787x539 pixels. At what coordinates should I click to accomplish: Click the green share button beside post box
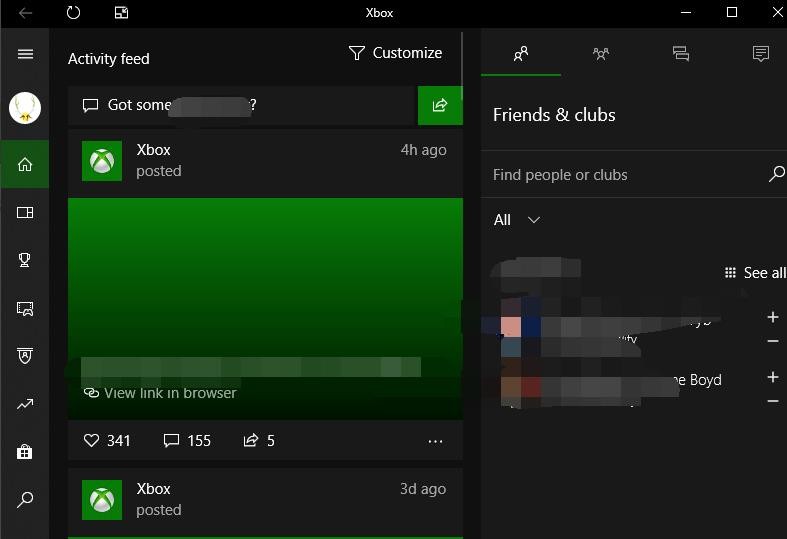coord(439,105)
